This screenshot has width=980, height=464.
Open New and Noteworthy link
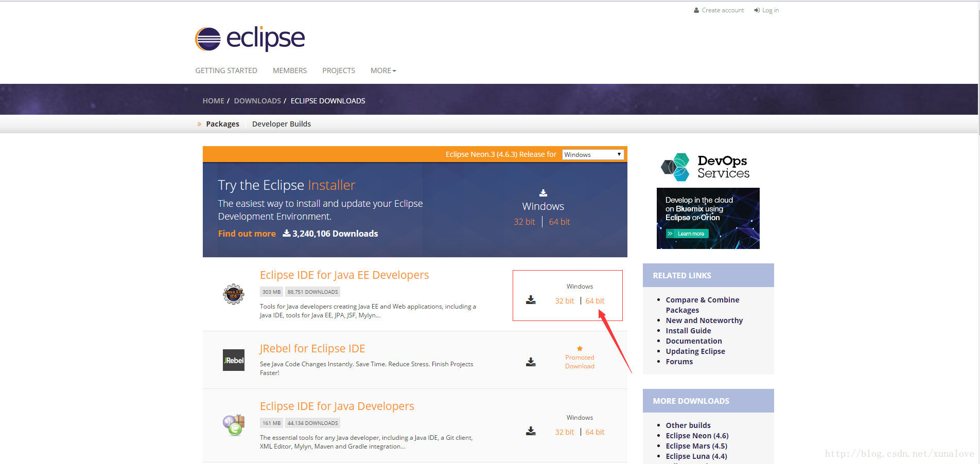(704, 320)
